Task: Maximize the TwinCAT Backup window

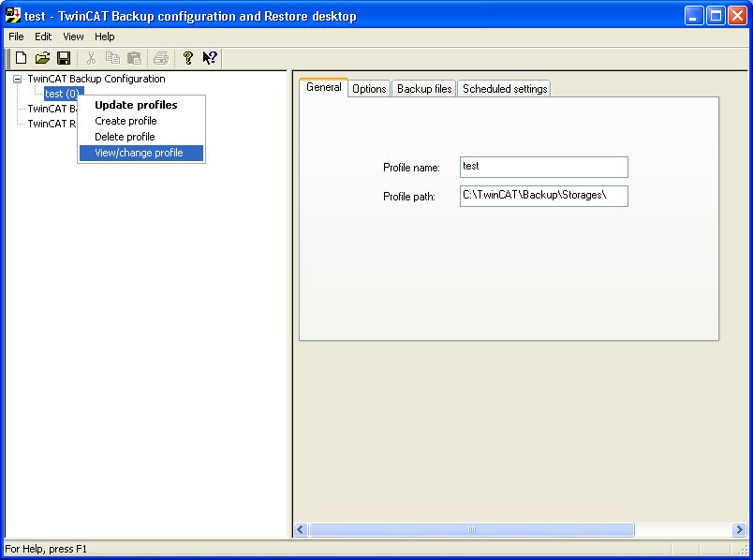Action: pos(716,16)
